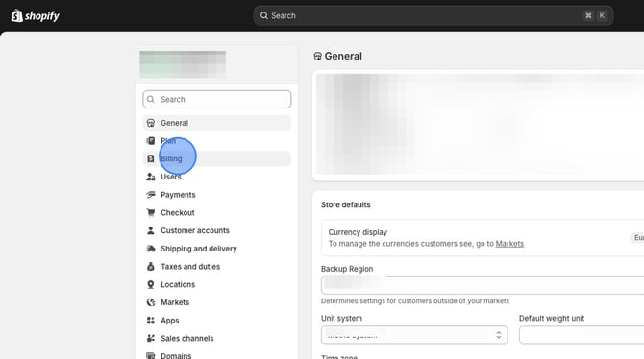Open the Plan settings
This screenshot has width=644, height=359.
[x=217, y=141]
